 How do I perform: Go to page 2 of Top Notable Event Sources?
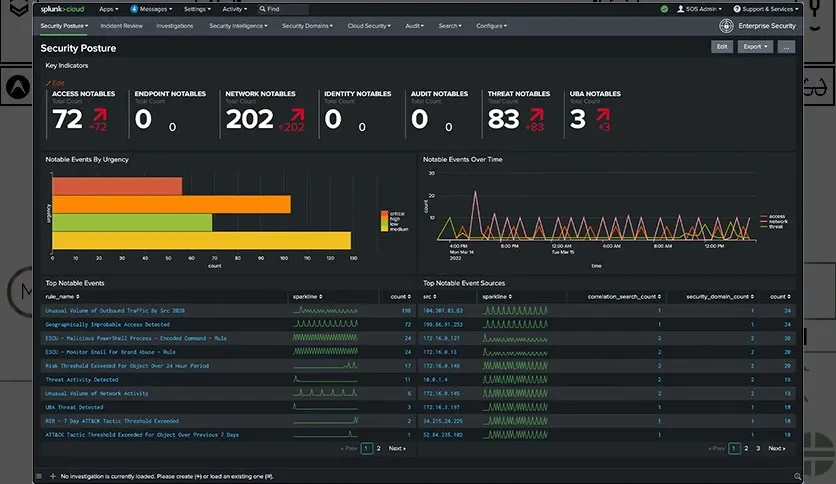(x=746, y=449)
